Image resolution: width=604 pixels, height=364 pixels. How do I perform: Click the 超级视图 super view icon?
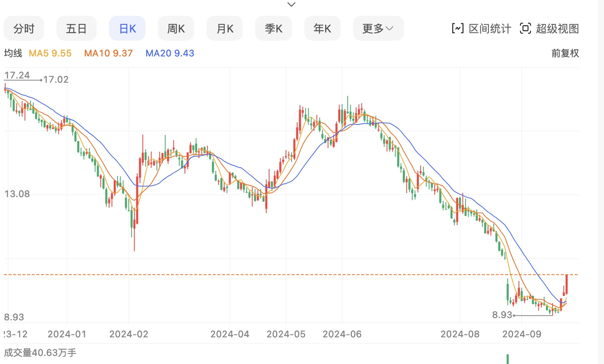pos(525,28)
